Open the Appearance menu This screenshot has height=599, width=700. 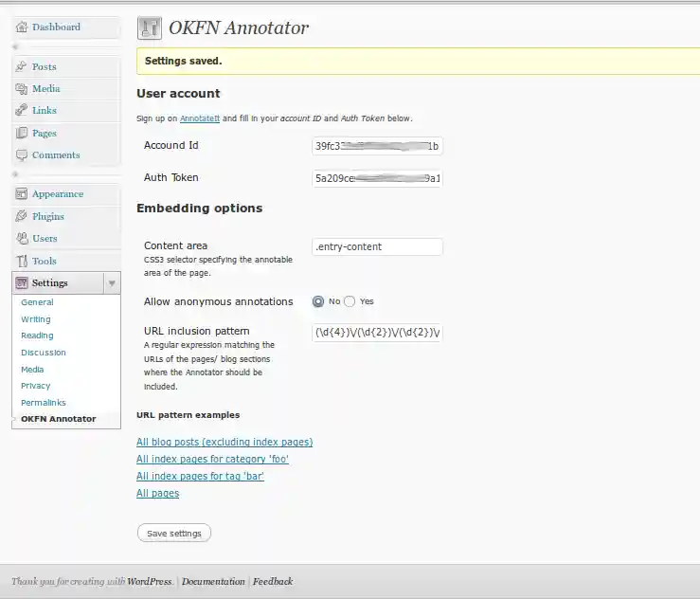(58, 194)
